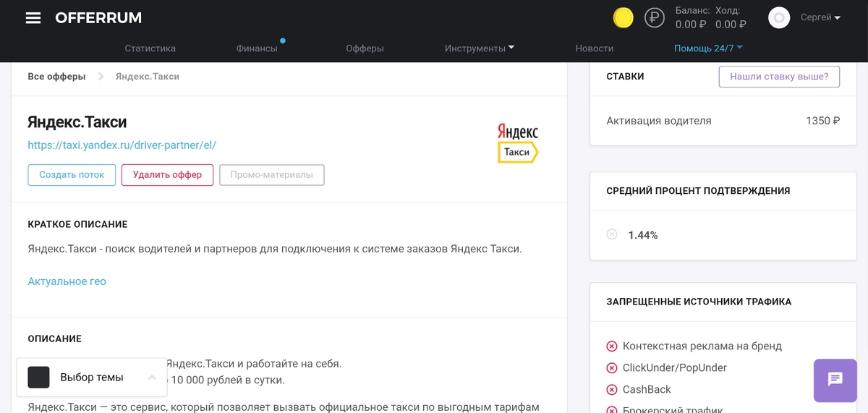Viewport: 868px width, 413px height.
Task: Click the Яндекс.Такси breadcrumb
Action: 148,76
